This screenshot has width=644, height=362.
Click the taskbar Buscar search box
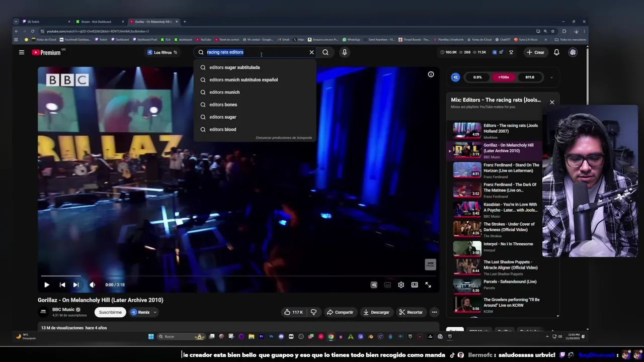pyautogui.click(x=181, y=336)
